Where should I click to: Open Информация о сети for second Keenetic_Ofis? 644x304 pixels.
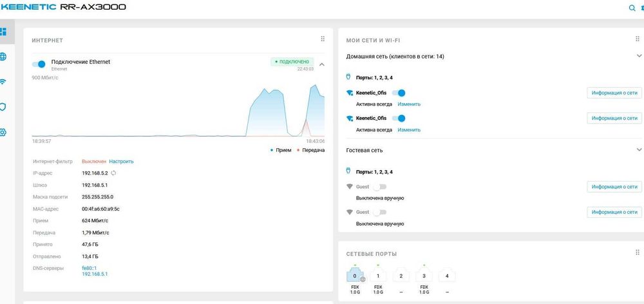tap(614, 119)
